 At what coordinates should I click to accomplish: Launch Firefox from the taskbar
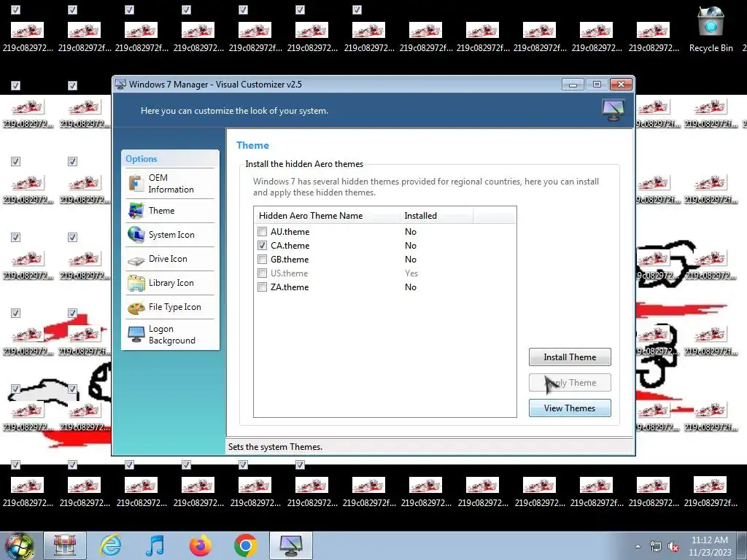click(x=200, y=545)
